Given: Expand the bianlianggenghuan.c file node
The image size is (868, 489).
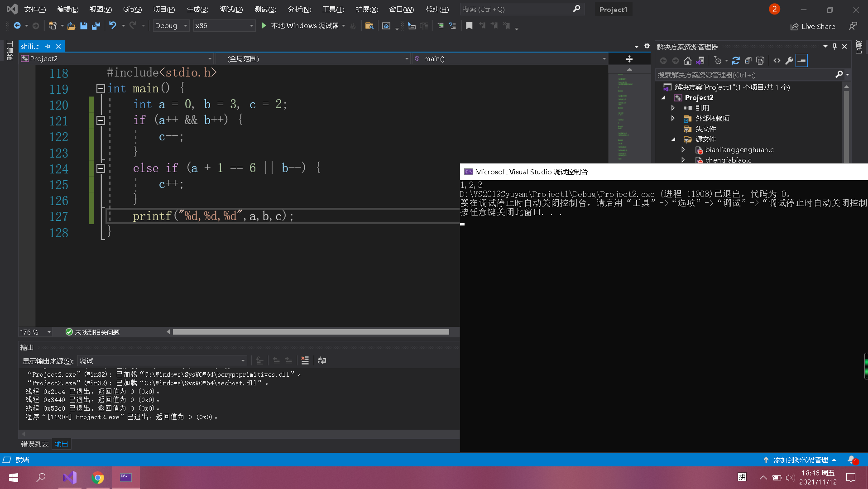Looking at the screenshot, I should (683, 149).
